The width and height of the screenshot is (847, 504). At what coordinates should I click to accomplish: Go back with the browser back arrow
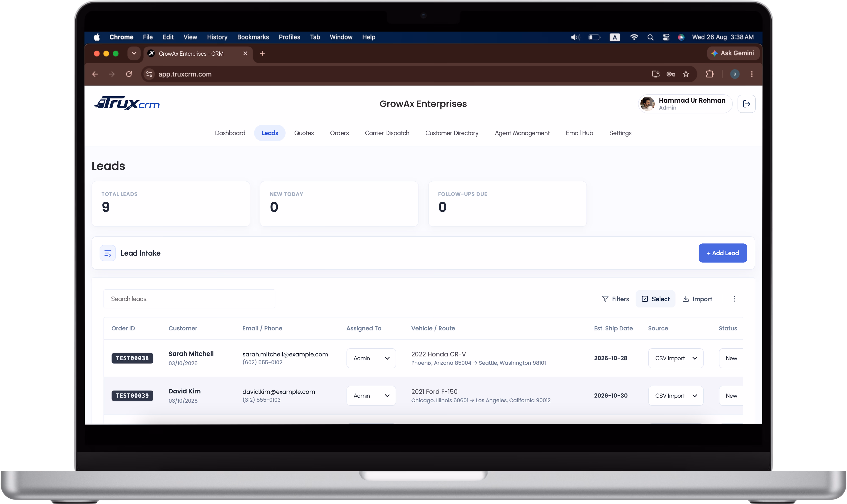click(95, 74)
